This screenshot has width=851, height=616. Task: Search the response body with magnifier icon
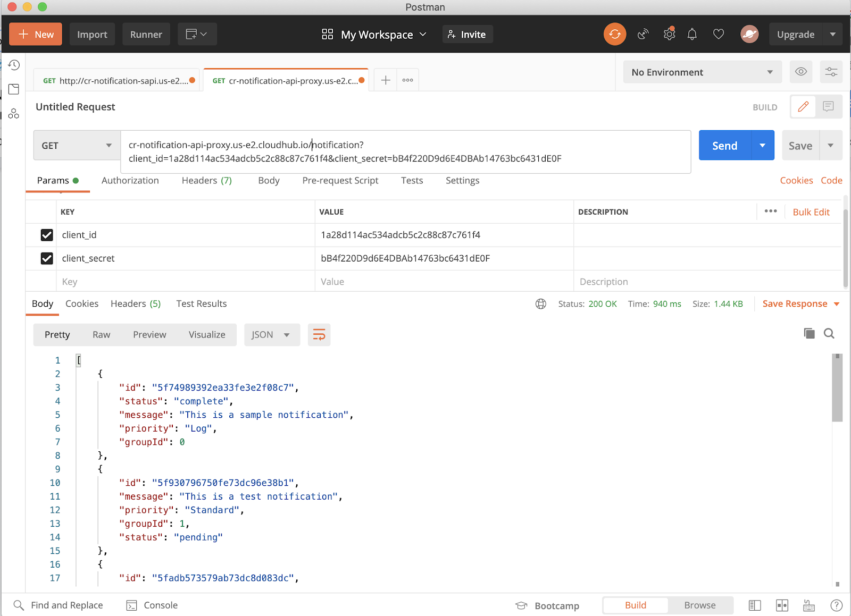pos(829,333)
